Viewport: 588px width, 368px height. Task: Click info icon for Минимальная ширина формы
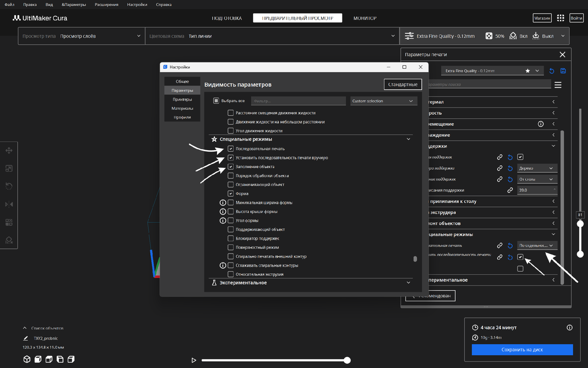click(x=222, y=203)
